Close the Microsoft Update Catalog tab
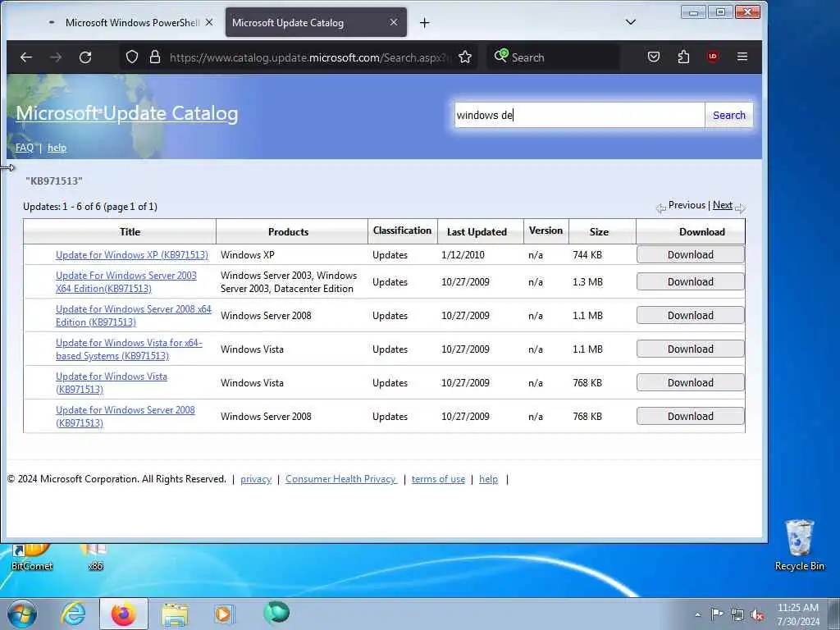 tap(393, 22)
